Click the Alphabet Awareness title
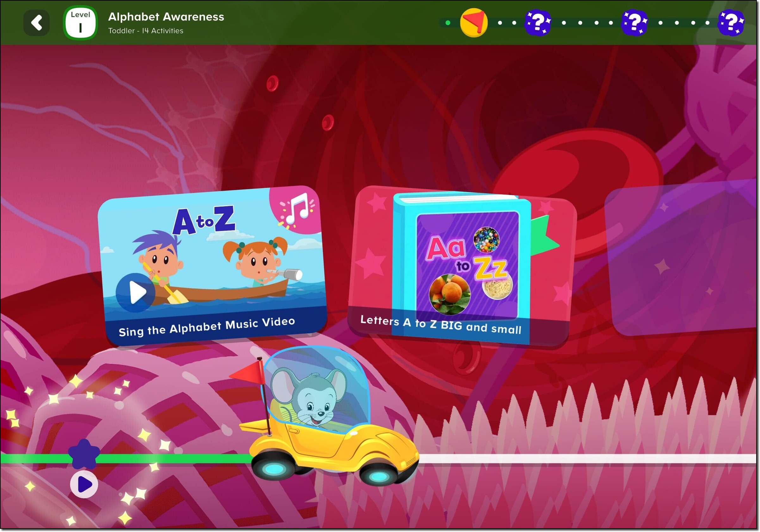Screen dimensions: 760x532 click(166, 17)
